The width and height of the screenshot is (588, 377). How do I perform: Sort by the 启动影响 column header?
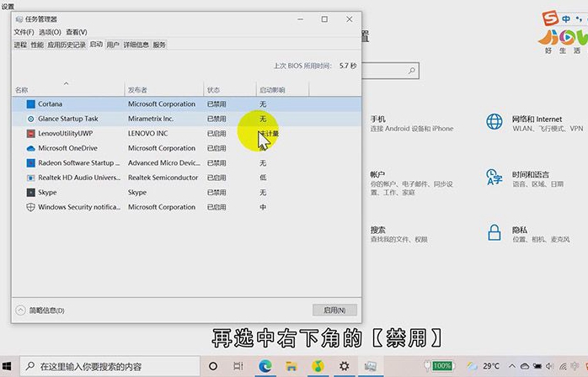pyautogui.click(x=283, y=90)
